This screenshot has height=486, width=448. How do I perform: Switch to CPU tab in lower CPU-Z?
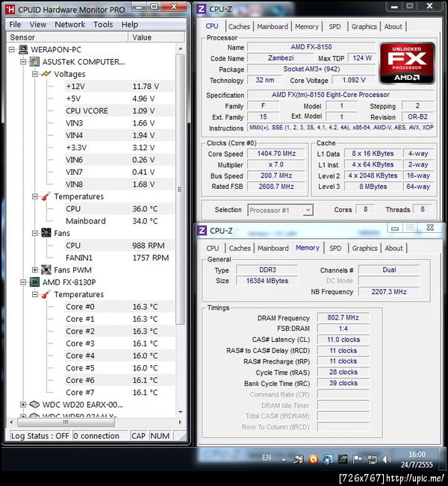(212, 249)
